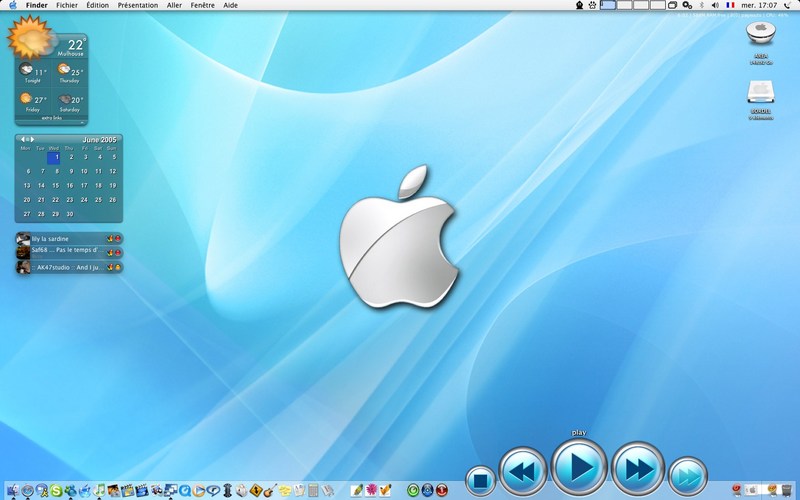The image size is (800, 500).
Task: Open the Finder menu
Action: pos(37,5)
